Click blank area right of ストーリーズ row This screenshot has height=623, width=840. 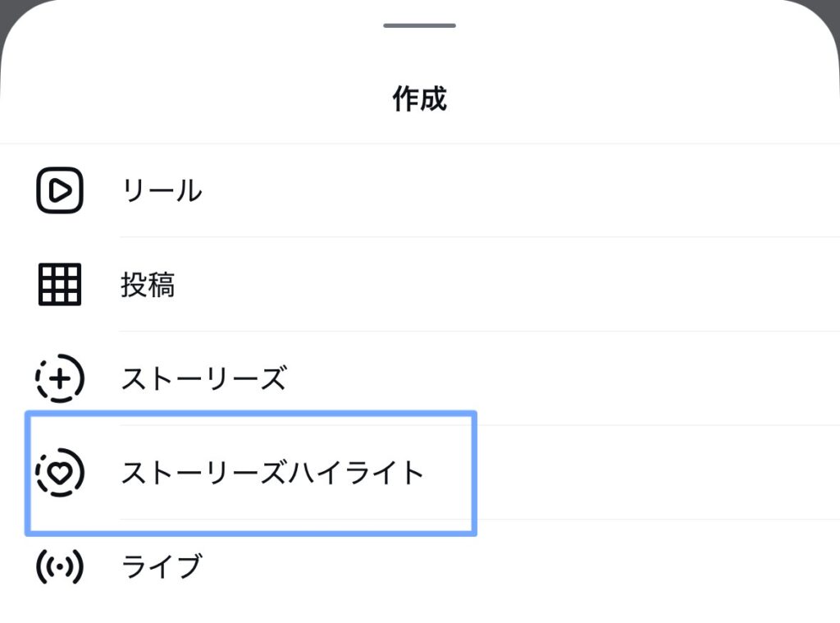[x=574, y=379]
